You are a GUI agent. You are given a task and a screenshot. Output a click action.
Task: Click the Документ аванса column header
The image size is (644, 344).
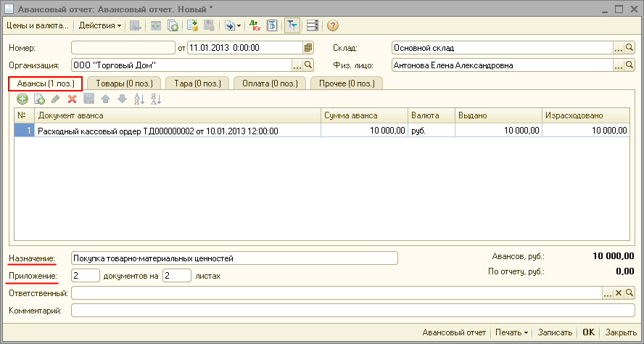178,115
